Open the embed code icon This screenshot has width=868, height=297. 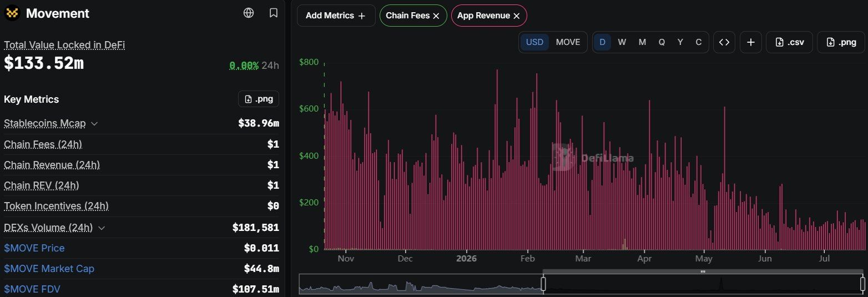(724, 42)
